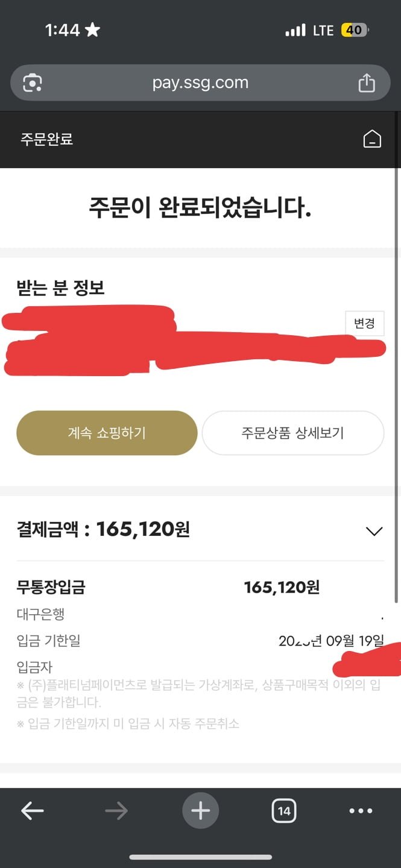Image resolution: width=401 pixels, height=868 pixels.
Task: Tap the lens search icon in the address bar
Action: [x=33, y=83]
